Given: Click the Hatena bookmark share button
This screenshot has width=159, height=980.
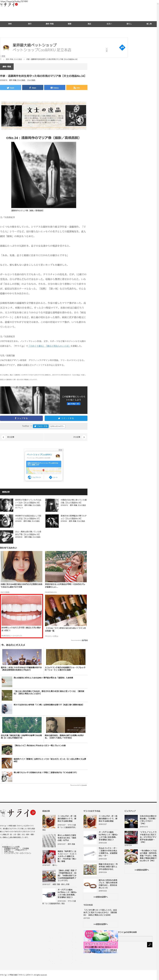Looking at the screenshot, I should point(55,88).
